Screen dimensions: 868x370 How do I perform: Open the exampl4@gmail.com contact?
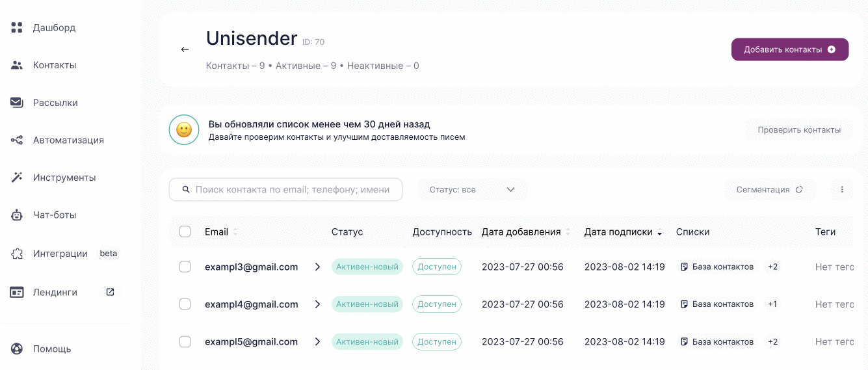[x=251, y=304]
